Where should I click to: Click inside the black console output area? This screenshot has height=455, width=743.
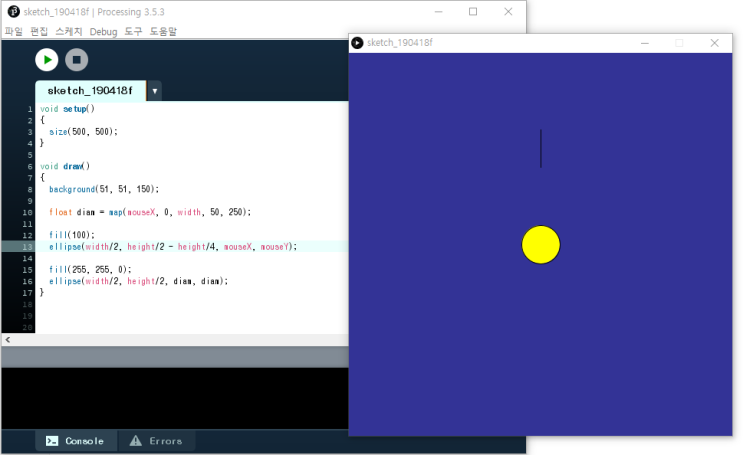(174, 398)
